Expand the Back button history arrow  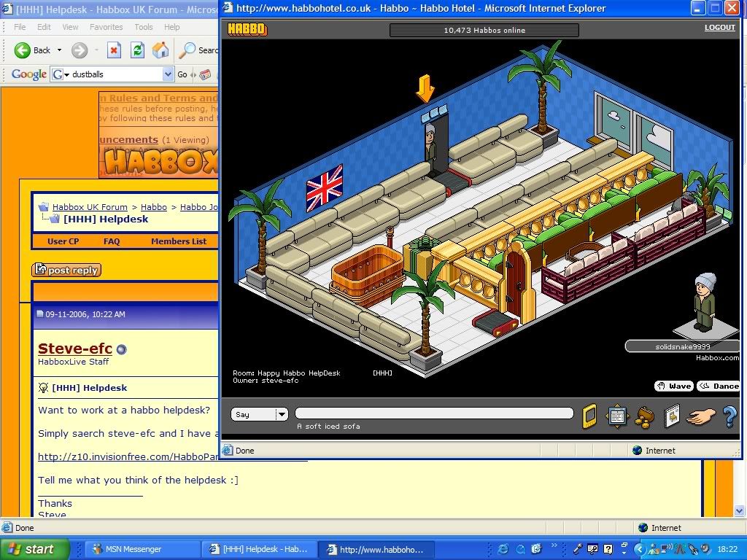[x=60, y=50]
